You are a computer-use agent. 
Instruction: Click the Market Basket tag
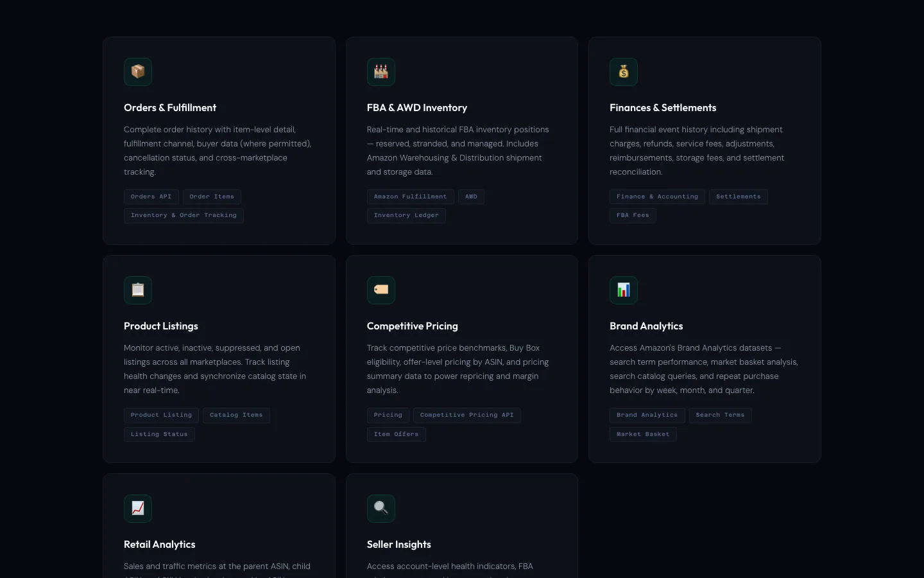pos(643,434)
